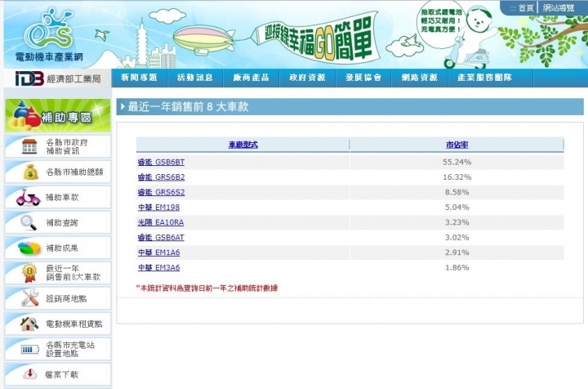Select the 經銷商地點 sidebar label
588x389 pixels.
click(x=66, y=298)
